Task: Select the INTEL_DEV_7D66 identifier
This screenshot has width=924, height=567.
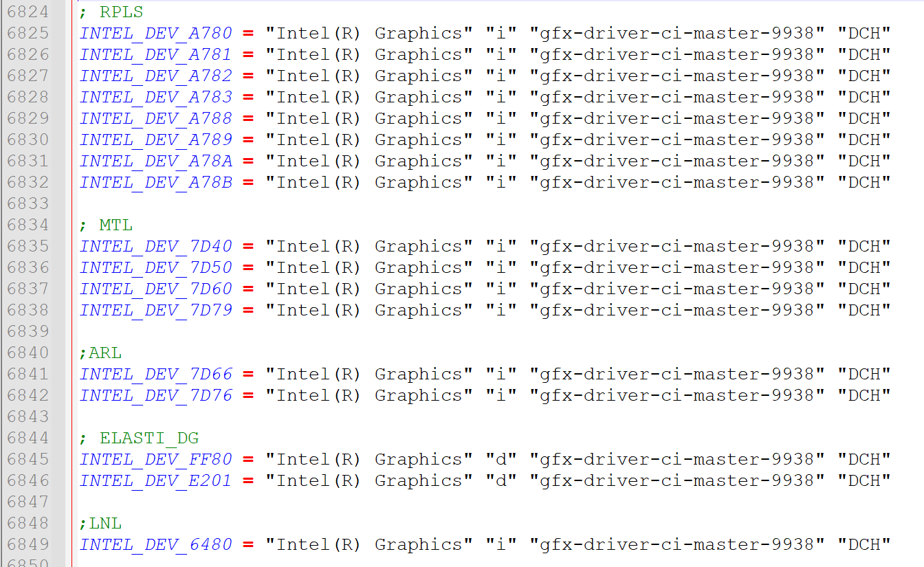Action: 156,374
